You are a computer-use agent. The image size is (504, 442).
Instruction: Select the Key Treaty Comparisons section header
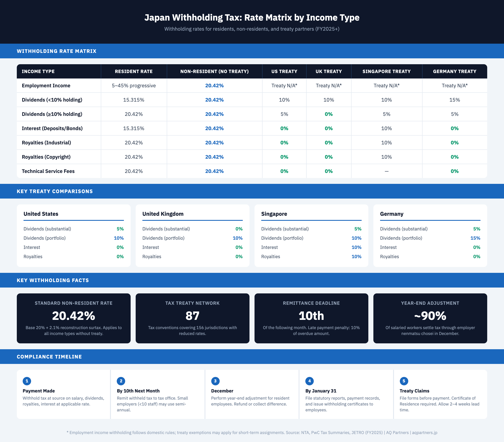(55, 191)
